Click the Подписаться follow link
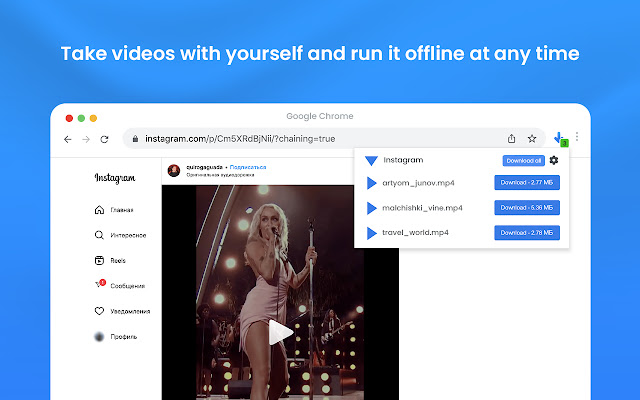 [248, 167]
